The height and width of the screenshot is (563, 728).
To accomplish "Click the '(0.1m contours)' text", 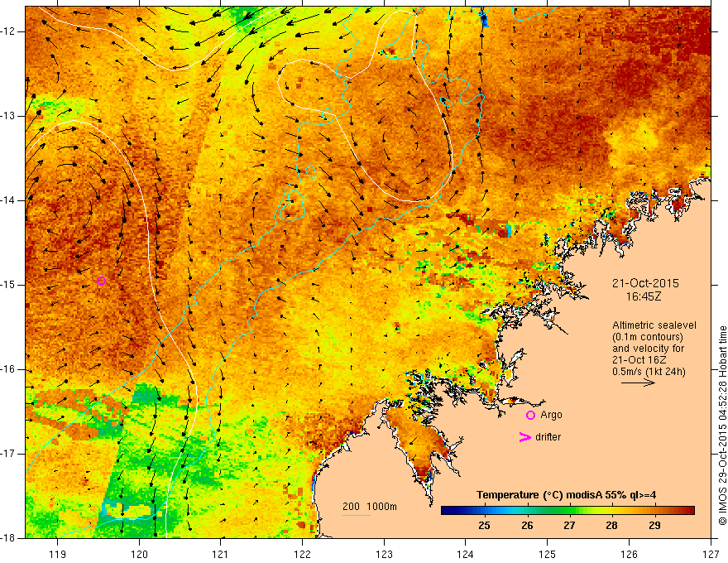I will [648, 337].
